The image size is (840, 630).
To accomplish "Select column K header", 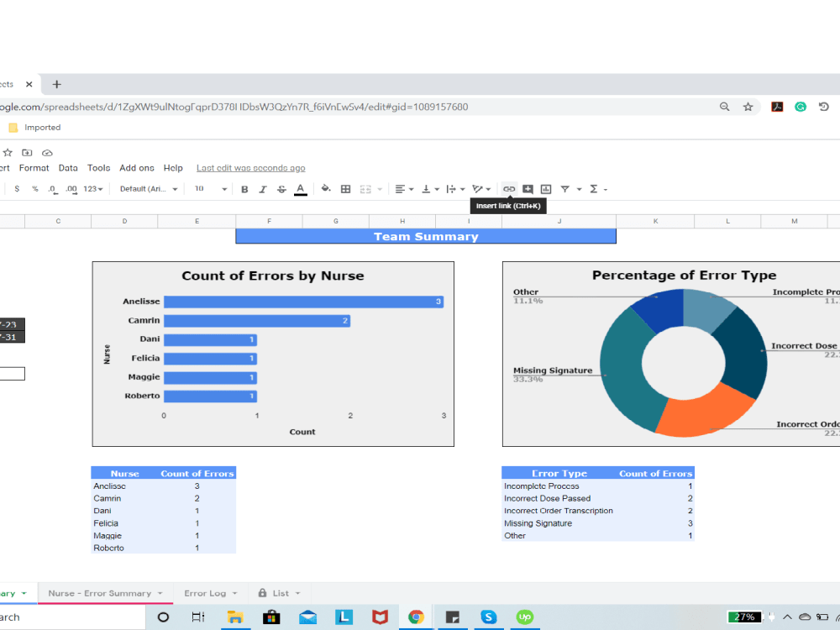I will [655, 221].
